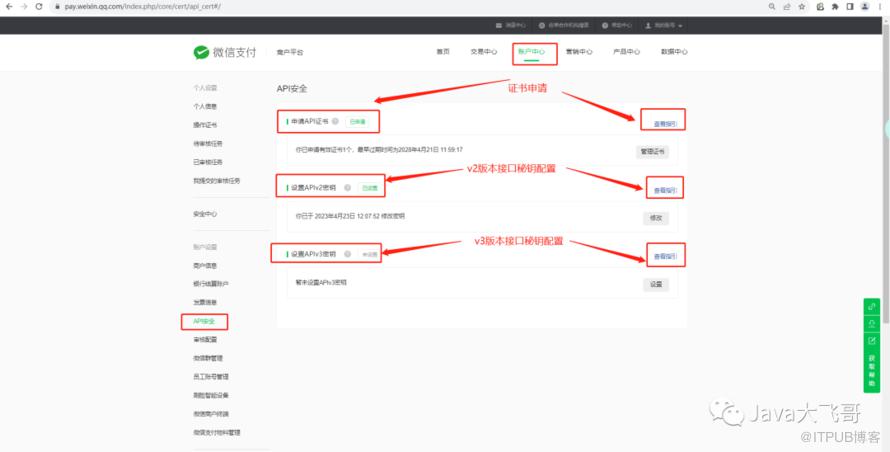The height and width of the screenshot is (452, 890).
Task: Open 员工账号管理 in the sidebar
Action: pyautogui.click(x=211, y=376)
